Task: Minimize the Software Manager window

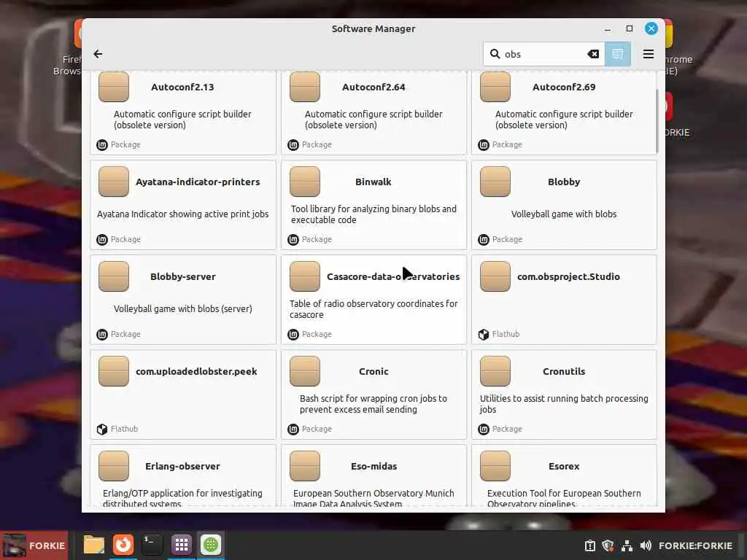Action: click(x=608, y=29)
